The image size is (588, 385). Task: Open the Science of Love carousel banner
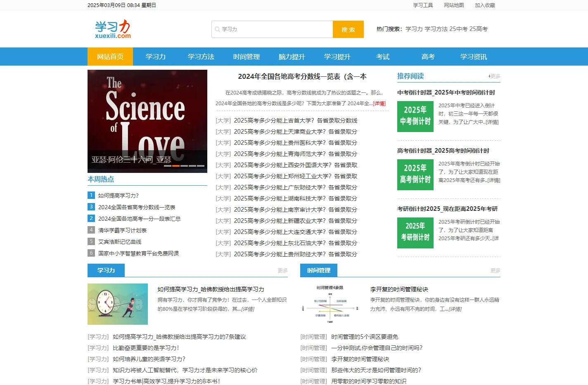click(x=147, y=121)
